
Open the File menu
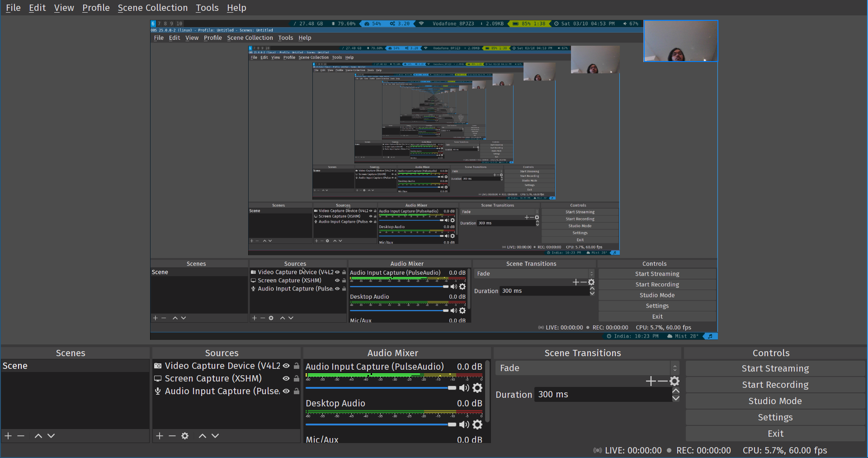coord(13,8)
